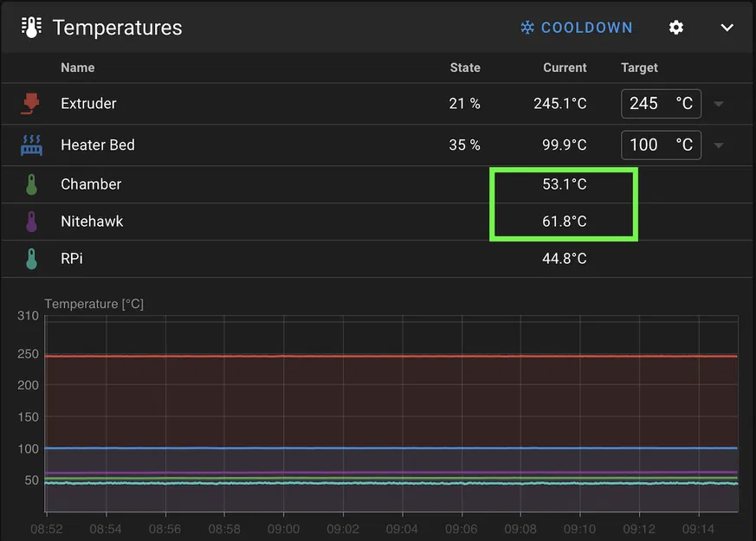
Task: Click the Extruder name label
Action: pos(88,104)
